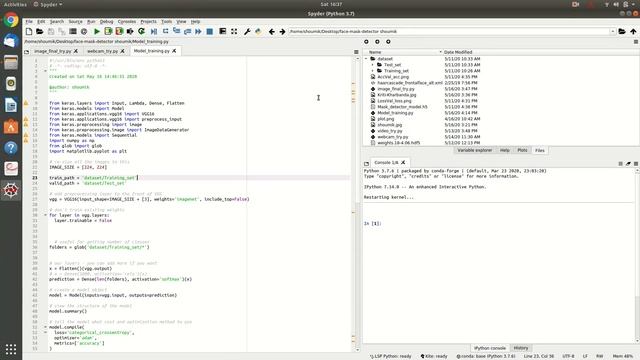Screen dimensions: 640x360
Task: Click the step return debug icon
Action: [187, 31]
